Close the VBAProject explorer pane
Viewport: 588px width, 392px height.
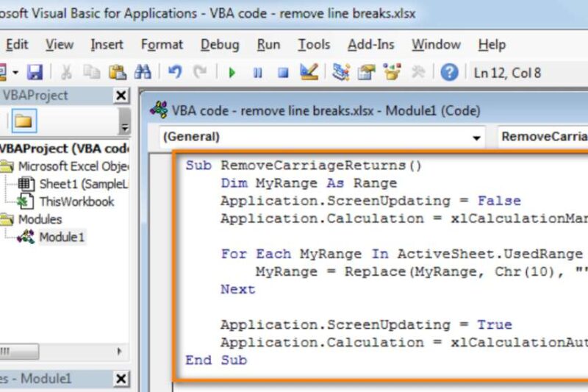click(x=121, y=96)
